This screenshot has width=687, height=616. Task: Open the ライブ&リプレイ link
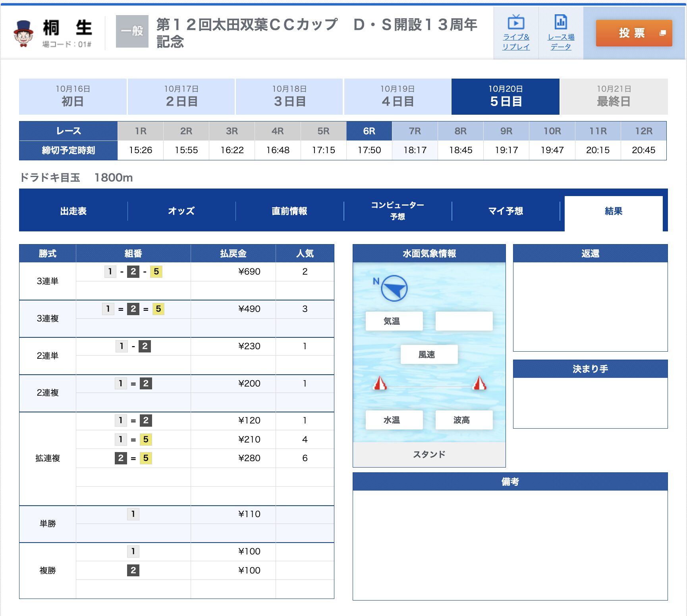click(x=516, y=42)
